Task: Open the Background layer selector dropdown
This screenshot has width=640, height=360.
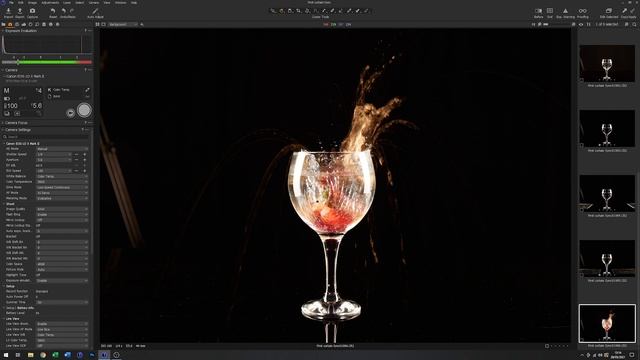Action: (x=122, y=24)
